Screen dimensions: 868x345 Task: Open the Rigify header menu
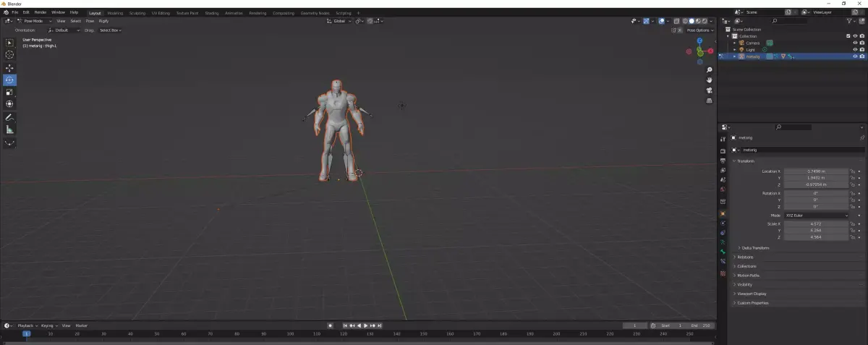103,21
